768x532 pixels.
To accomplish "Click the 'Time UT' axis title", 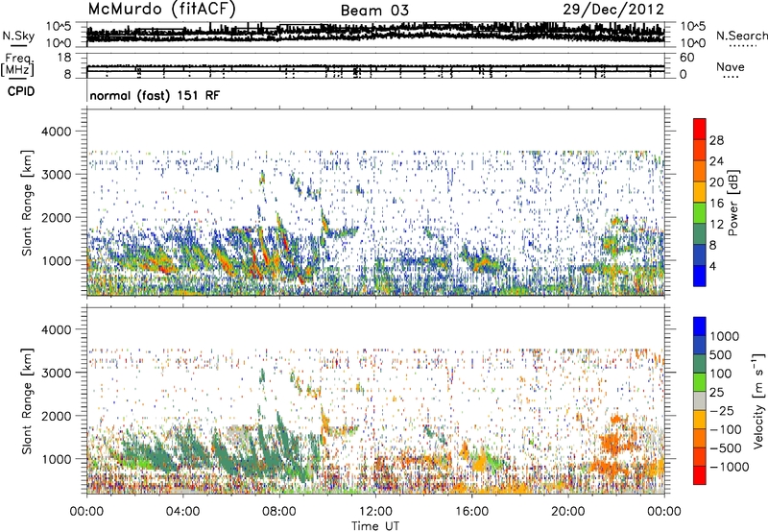I will click(x=375, y=526).
